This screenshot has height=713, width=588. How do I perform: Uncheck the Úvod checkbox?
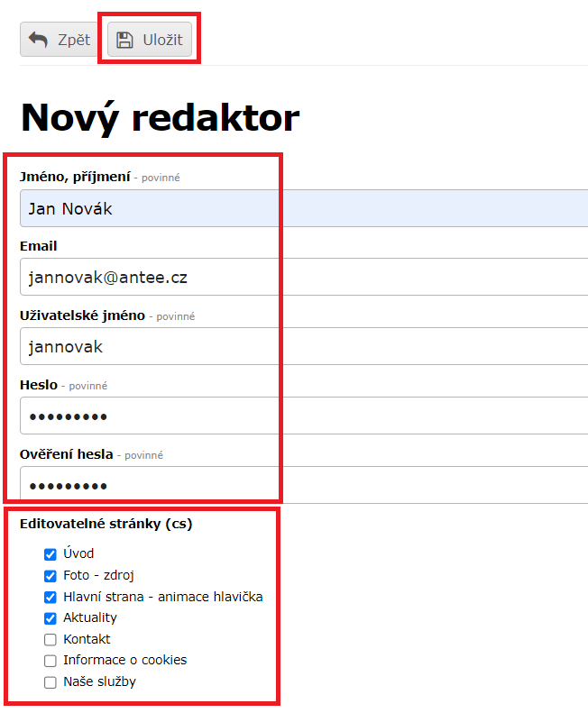(51, 554)
